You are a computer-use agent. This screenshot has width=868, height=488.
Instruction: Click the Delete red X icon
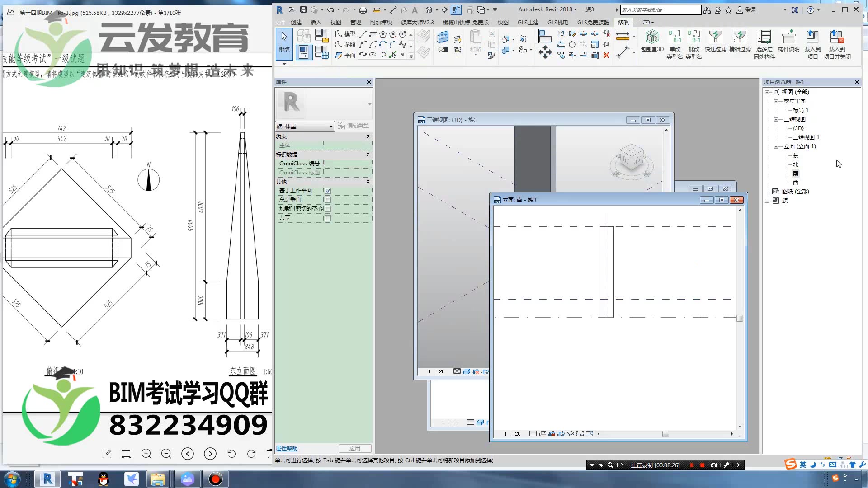606,55
